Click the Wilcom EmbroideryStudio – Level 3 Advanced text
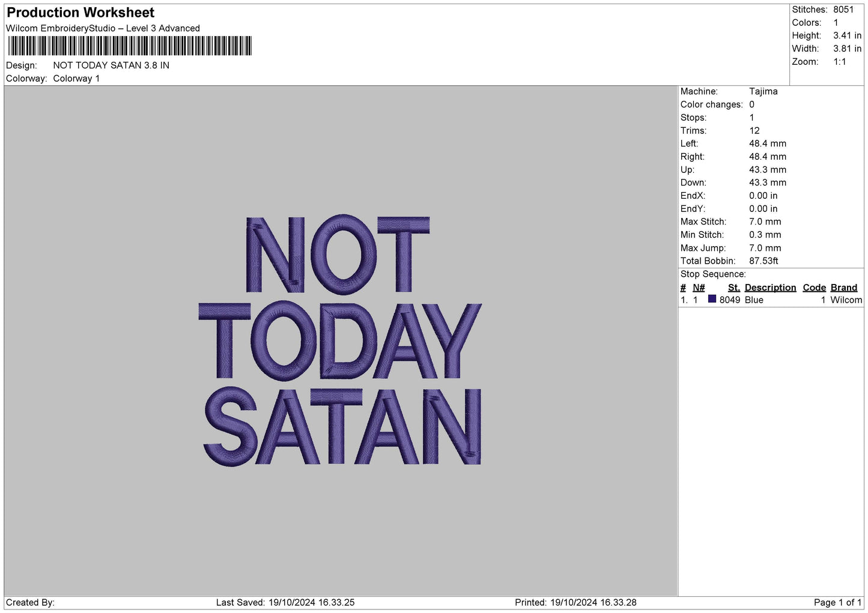 [103, 28]
